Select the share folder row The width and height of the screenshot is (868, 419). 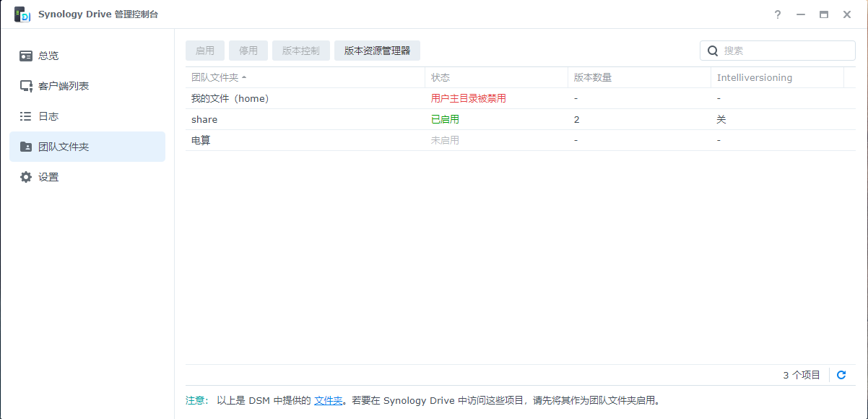point(521,119)
